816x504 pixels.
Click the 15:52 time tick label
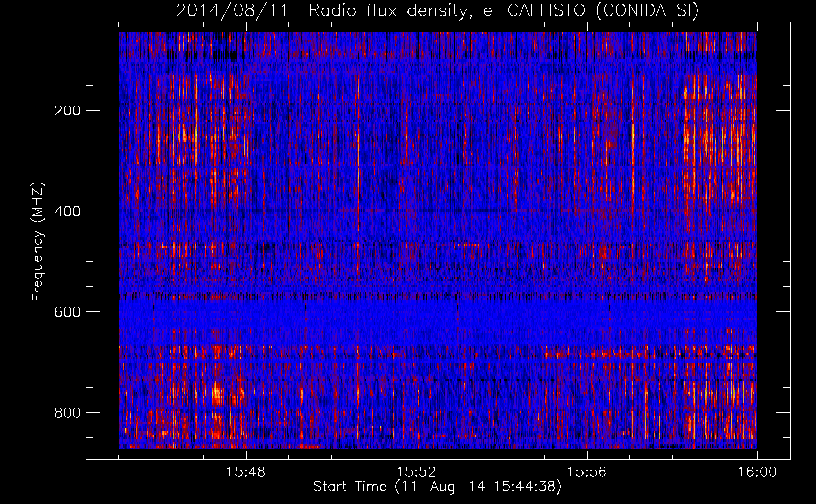pos(416,472)
